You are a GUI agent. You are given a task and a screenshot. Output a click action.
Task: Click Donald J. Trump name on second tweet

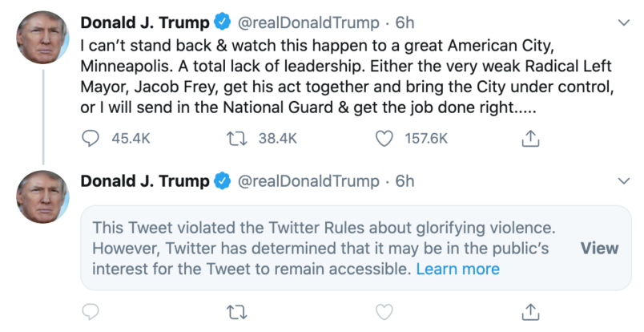coord(143,181)
